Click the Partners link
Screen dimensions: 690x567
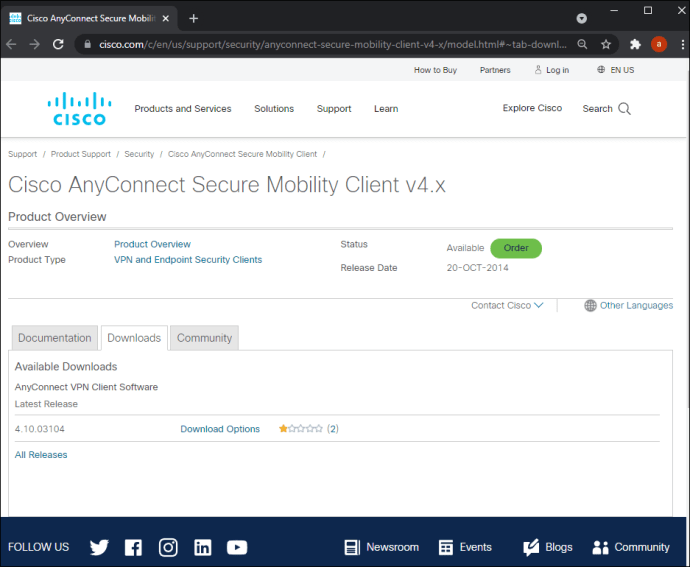495,70
